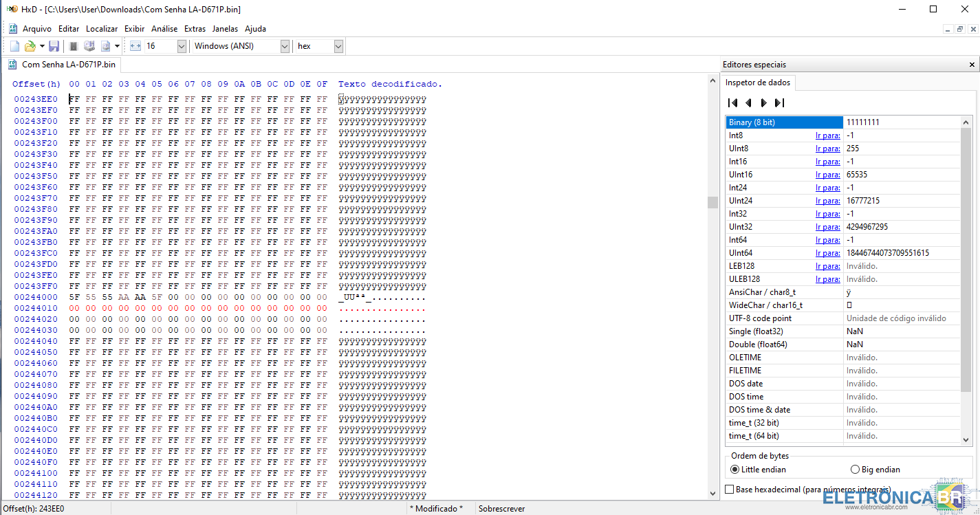
Task: Switch to the Com Senha LA-D671P.bin tab
Action: (68, 65)
